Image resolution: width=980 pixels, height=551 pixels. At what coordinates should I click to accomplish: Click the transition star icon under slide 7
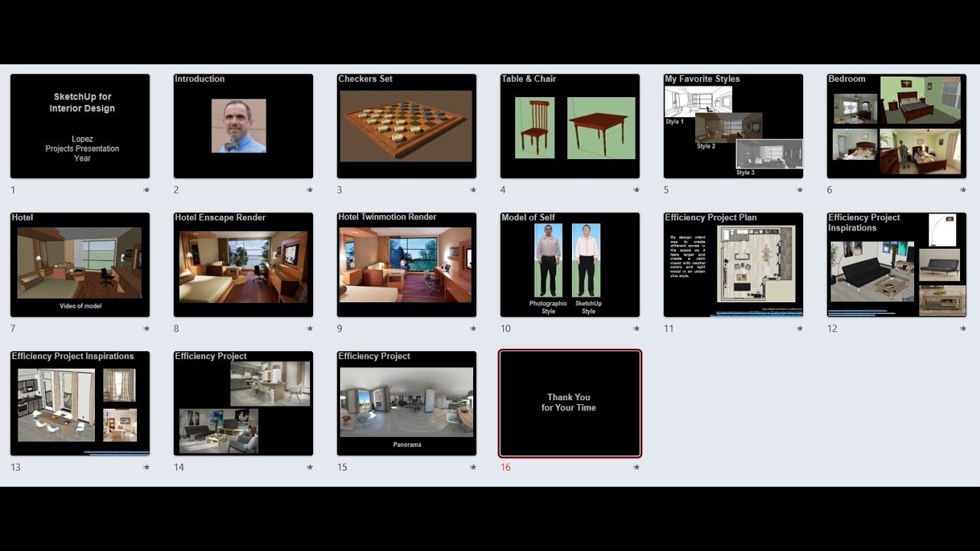[146, 328]
